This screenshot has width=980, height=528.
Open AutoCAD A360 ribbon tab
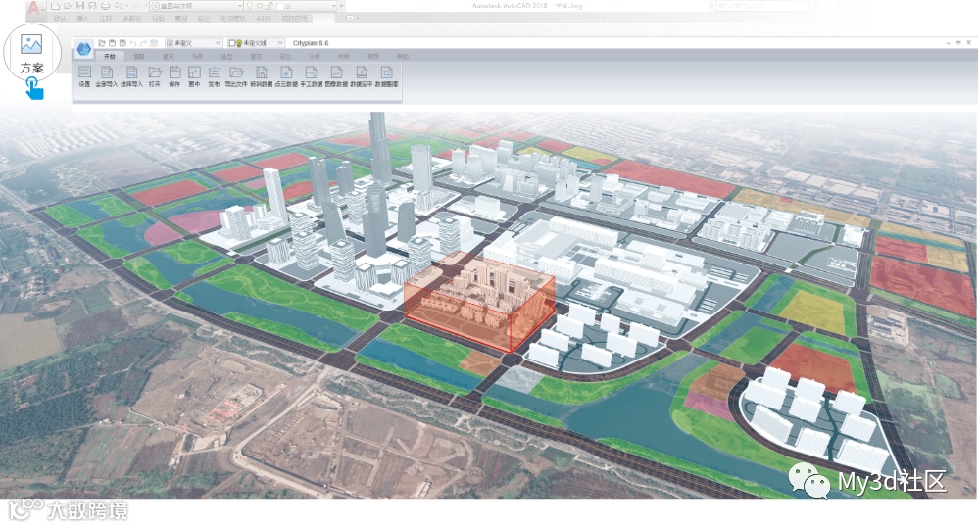click(264, 18)
